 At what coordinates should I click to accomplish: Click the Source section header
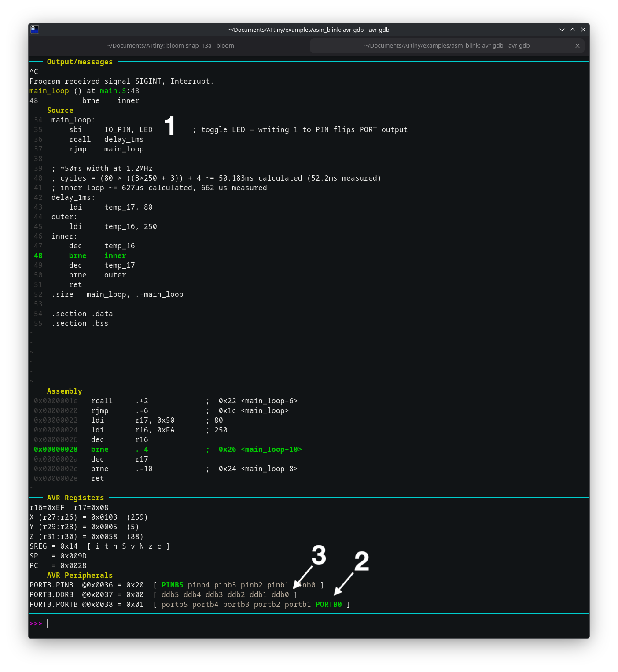point(60,111)
